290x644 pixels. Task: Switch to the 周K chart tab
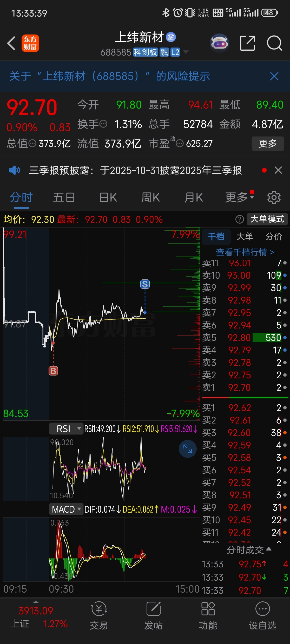[150, 197]
